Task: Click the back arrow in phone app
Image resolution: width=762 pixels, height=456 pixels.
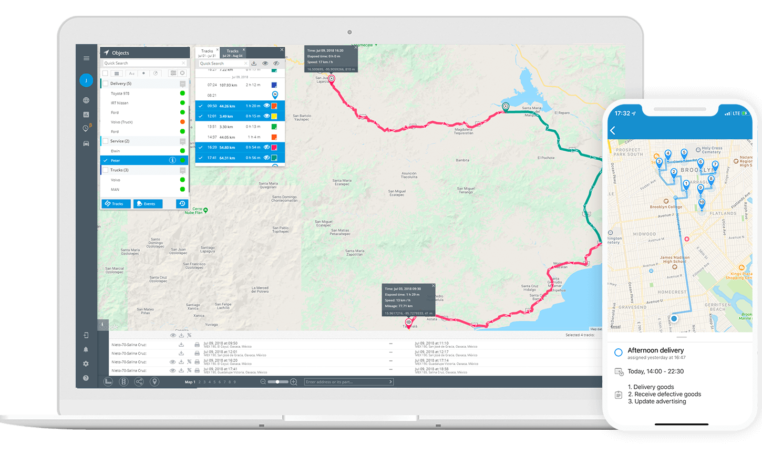Action: click(x=613, y=130)
